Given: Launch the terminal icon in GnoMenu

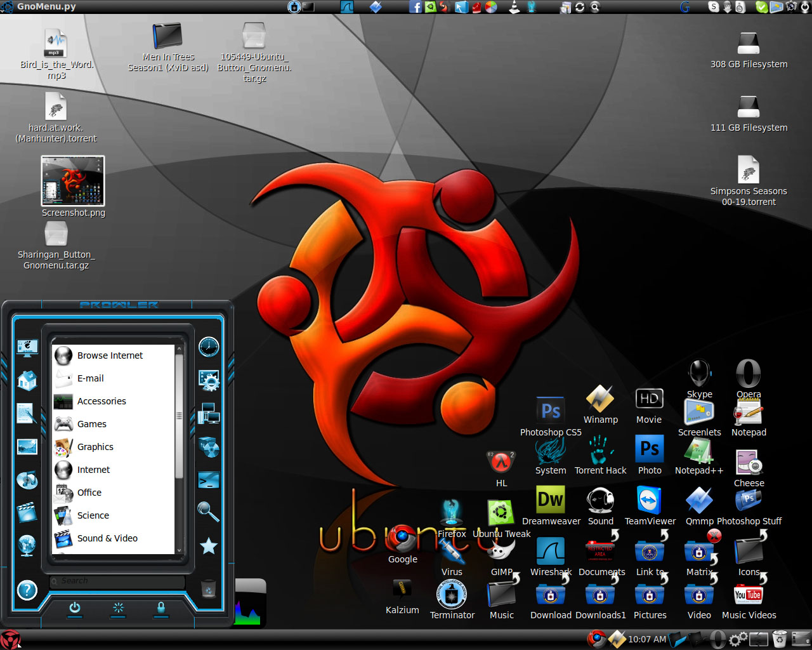Looking at the screenshot, I should click(x=209, y=479).
